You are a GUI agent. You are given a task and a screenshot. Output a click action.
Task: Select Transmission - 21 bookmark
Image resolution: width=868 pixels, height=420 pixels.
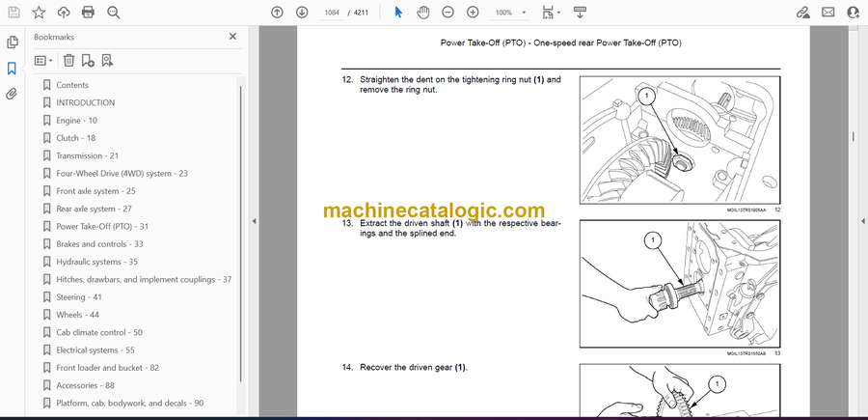pos(88,155)
